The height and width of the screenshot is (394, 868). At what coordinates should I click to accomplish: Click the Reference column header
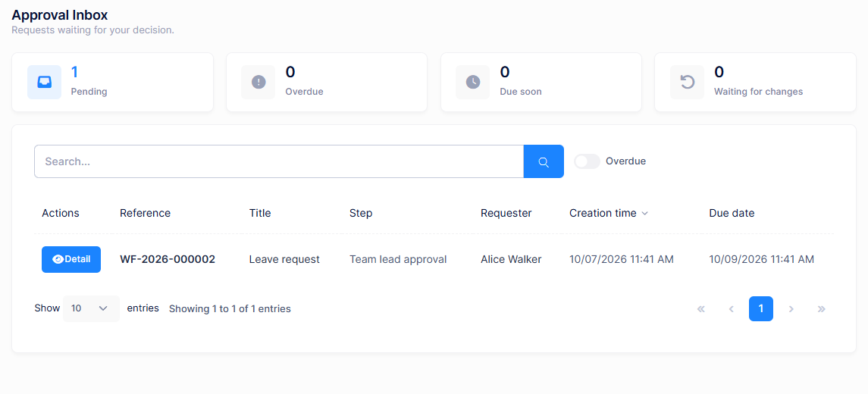click(x=145, y=213)
